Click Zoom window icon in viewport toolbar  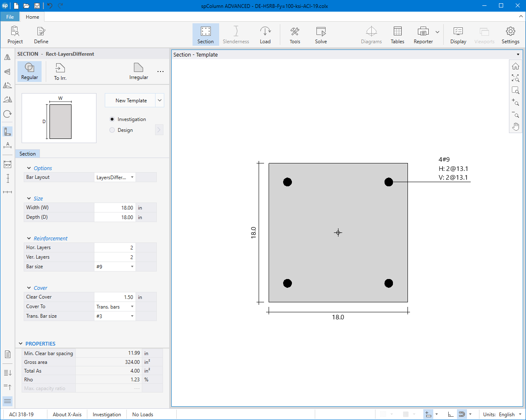(x=516, y=90)
